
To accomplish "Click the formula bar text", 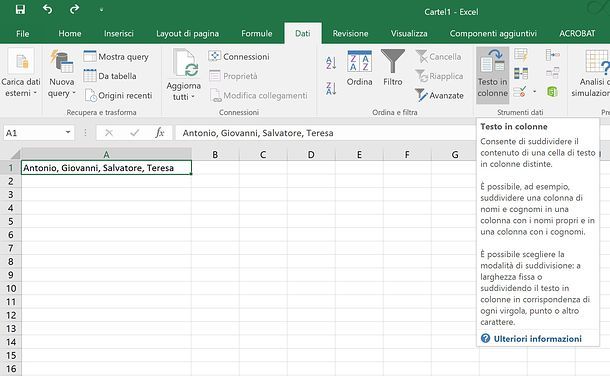I will 258,133.
